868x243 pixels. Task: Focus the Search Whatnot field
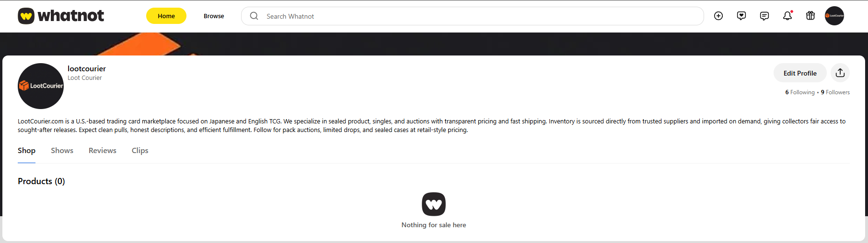coord(479,16)
